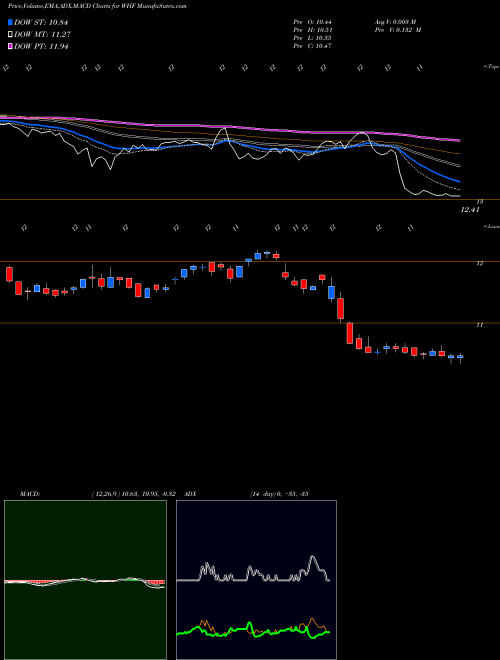Click the Tops label at right edge
This screenshot has height=660, width=500.
tap(491, 67)
